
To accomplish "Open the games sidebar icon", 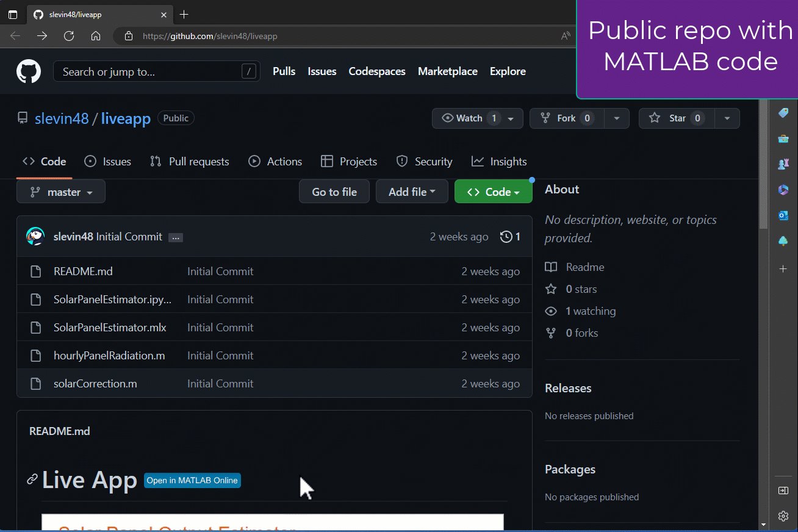I will (783, 164).
